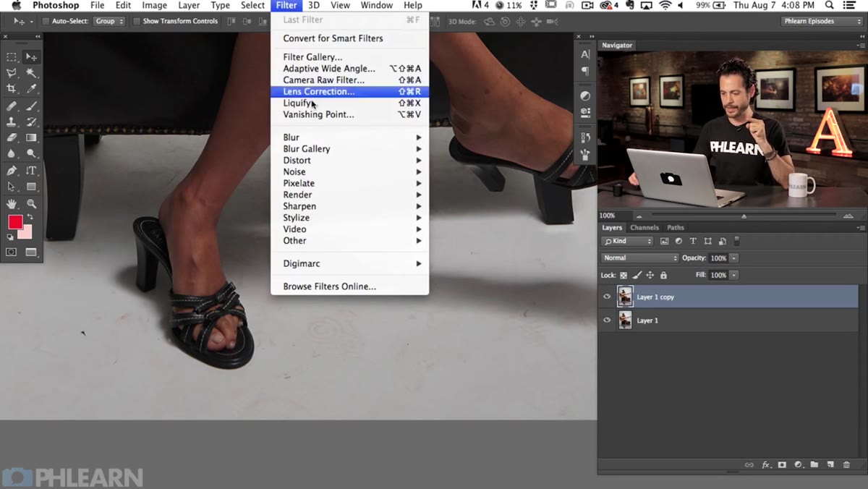Open the Fill slider arrow
This screenshot has width=868, height=489.
[734, 275]
